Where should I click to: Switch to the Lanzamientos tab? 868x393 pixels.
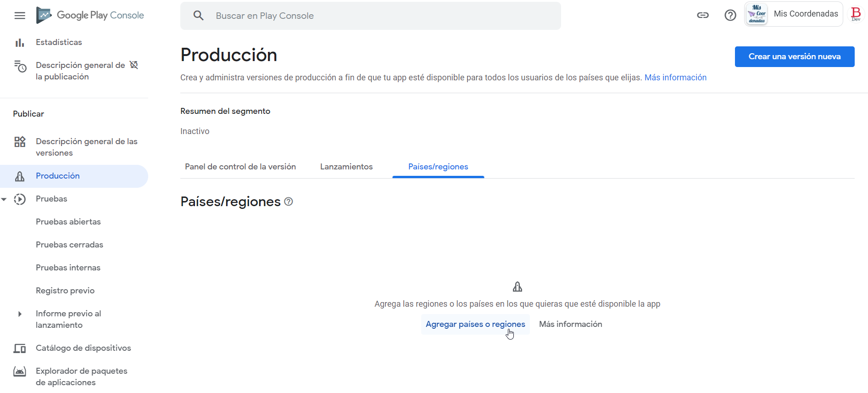coord(346,167)
